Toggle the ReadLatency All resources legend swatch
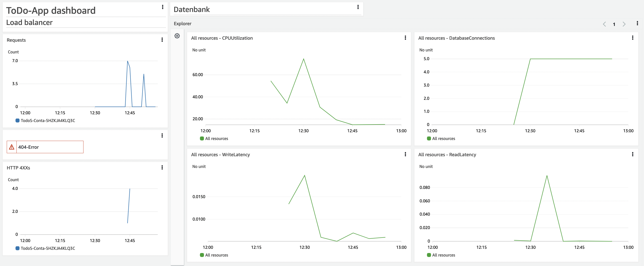The height and width of the screenshot is (266, 644). [x=429, y=255]
